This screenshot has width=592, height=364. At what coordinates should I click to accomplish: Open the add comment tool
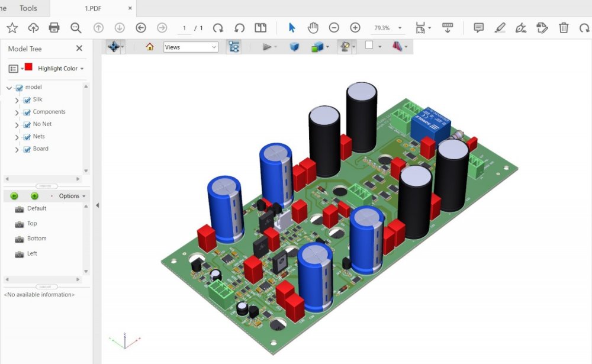point(479,28)
